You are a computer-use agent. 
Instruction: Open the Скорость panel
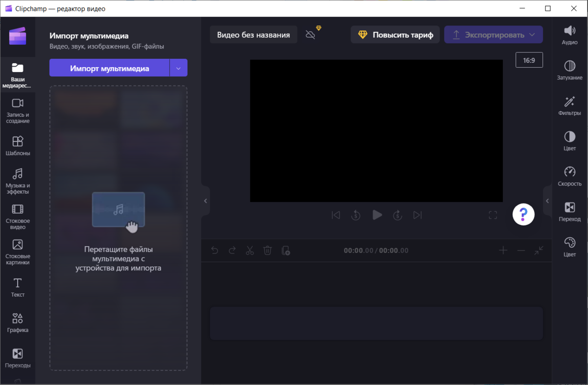569,176
